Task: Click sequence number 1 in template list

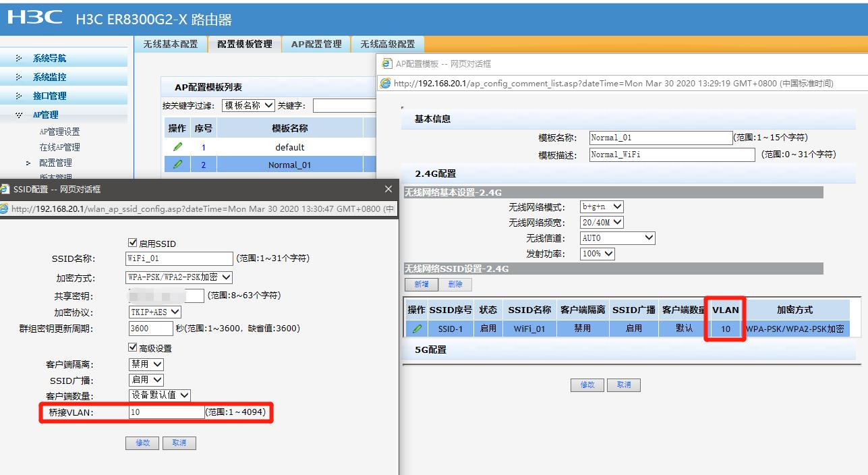Action: (x=203, y=147)
